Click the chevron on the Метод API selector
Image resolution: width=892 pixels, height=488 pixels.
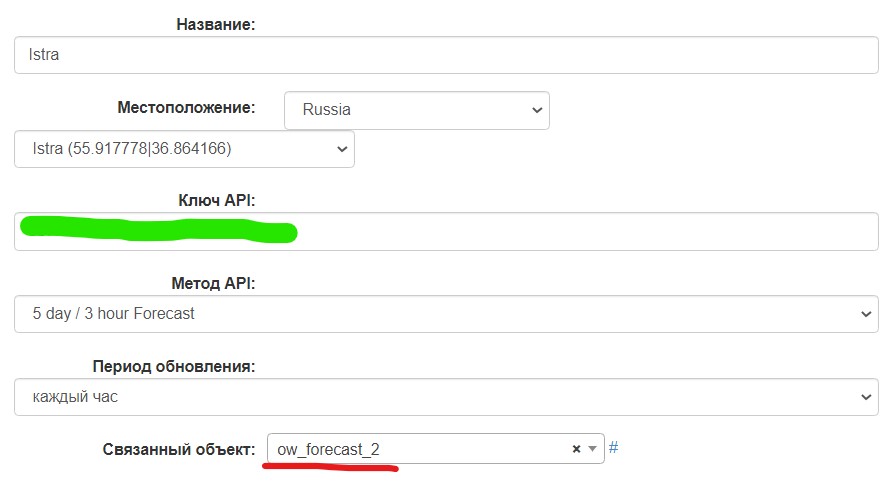click(x=866, y=314)
